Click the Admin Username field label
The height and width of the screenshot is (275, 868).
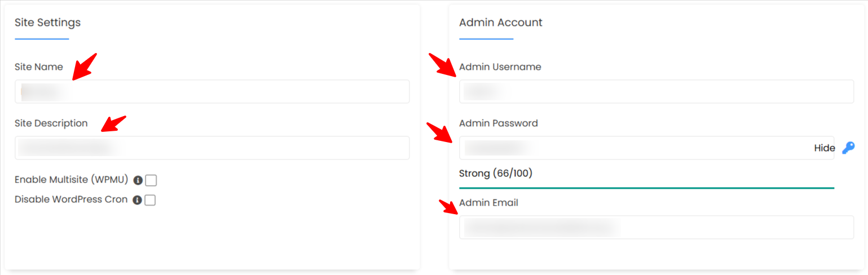(x=500, y=66)
